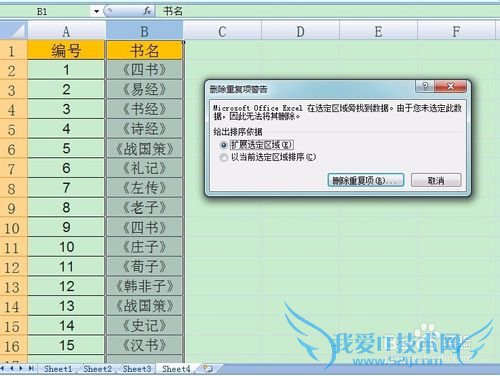Click the cell containing 《韩非子》
This screenshot has width=500, height=376.
[x=144, y=286]
